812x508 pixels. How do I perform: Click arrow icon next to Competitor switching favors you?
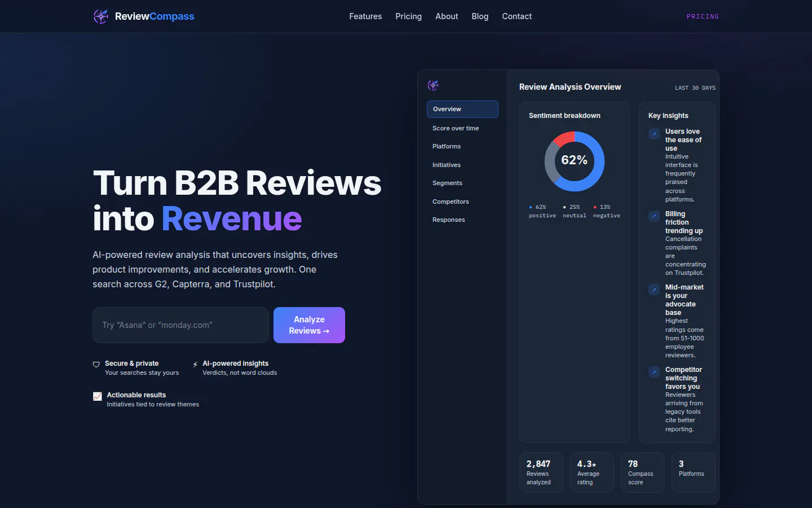(654, 372)
